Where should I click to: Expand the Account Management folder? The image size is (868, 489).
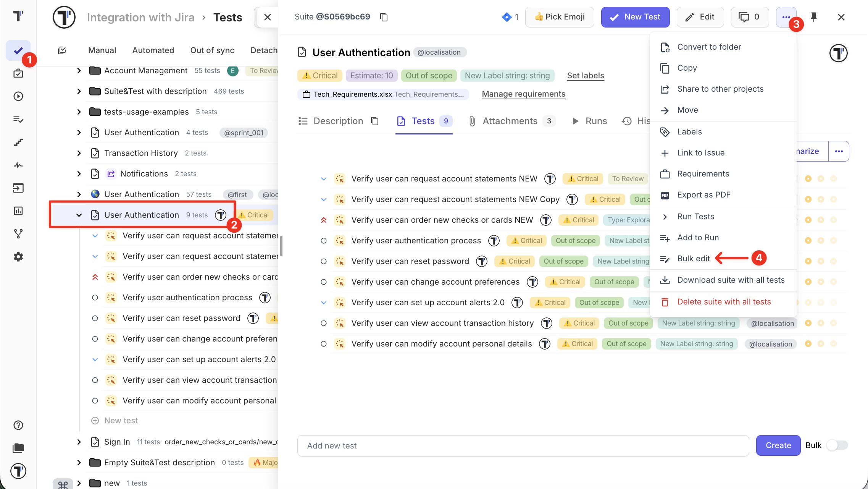click(79, 71)
